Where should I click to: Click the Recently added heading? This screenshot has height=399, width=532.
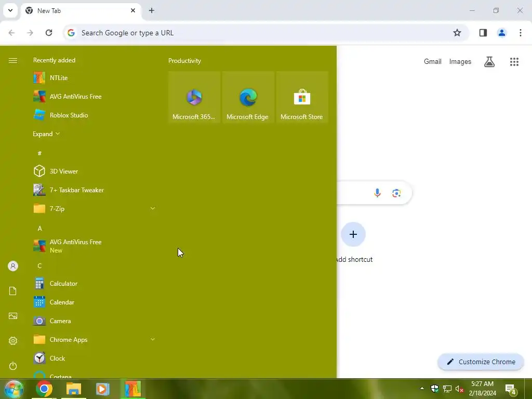pos(54,60)
